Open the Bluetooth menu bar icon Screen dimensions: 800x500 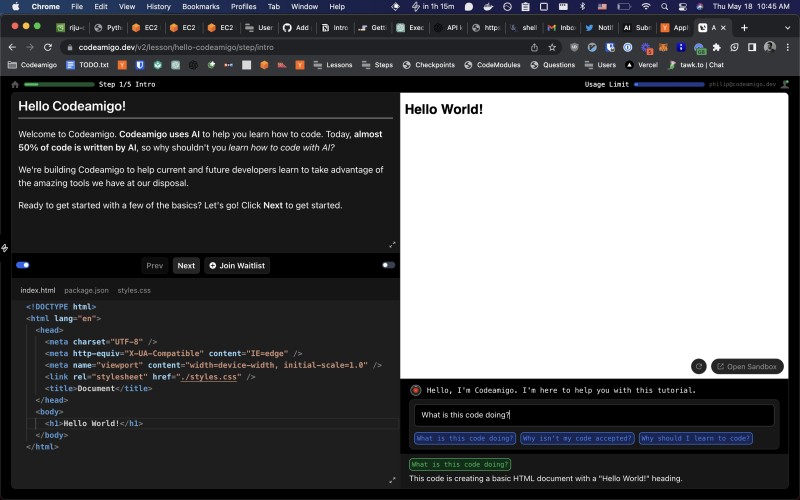pyautogui.click(x=582, y=7)
